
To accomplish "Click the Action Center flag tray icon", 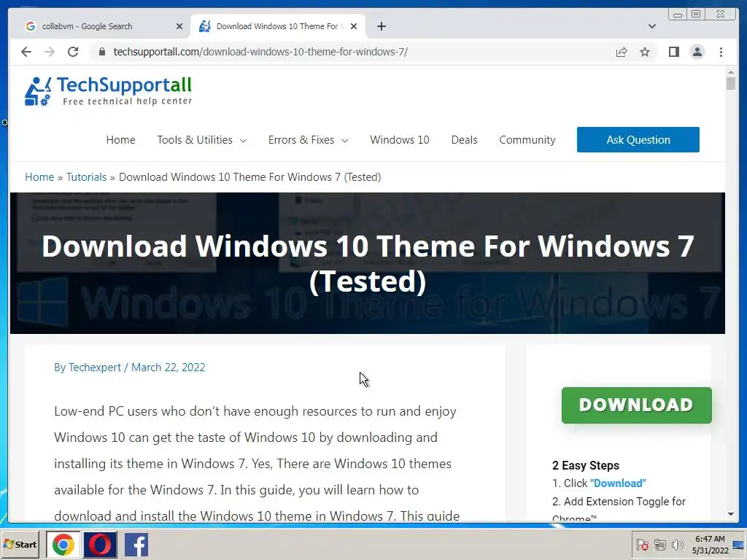I will [642, 545].
